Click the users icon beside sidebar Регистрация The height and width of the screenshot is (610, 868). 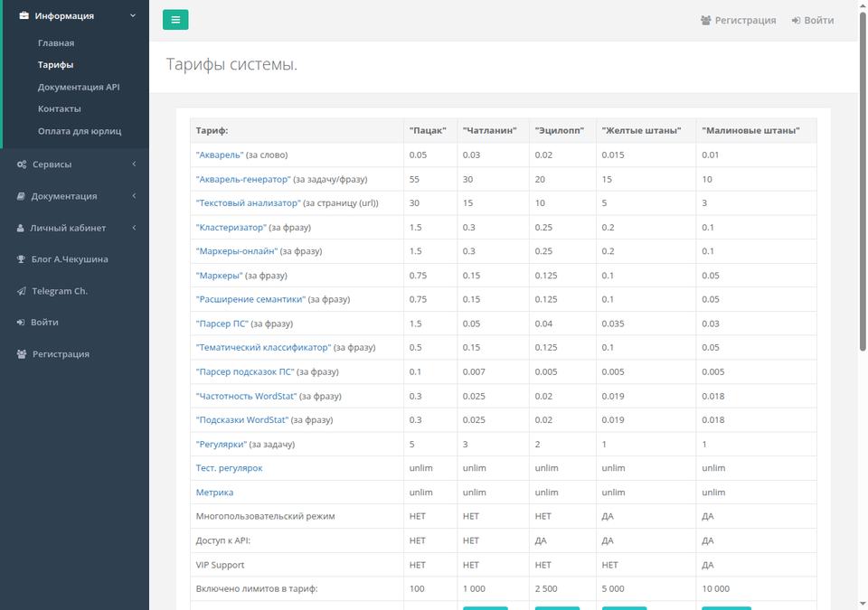tap(22, 354)
